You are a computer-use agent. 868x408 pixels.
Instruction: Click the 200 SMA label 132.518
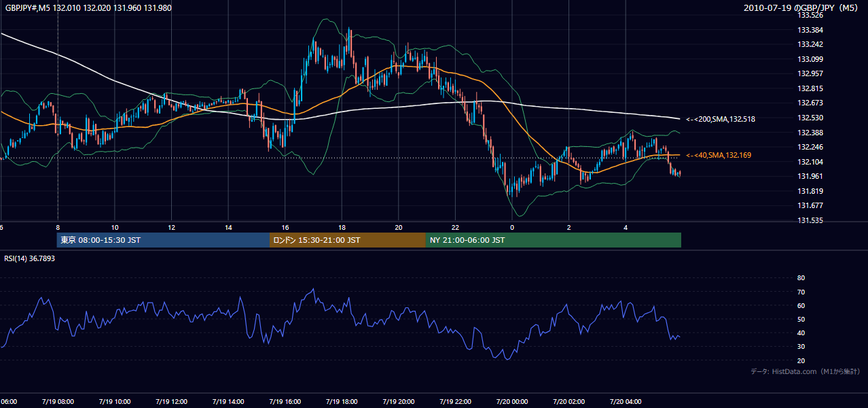point(721,119)
